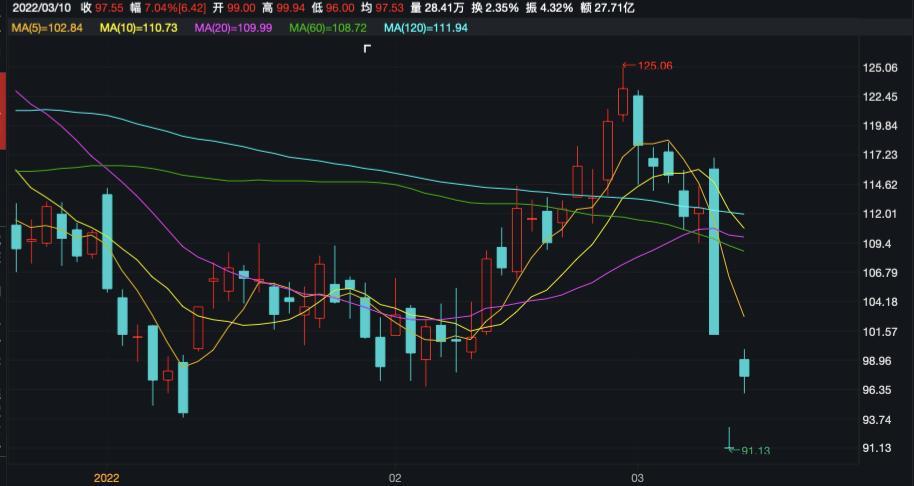Click the 98.96 price axis label
The image size is (914, 486).
coord(877,361)
